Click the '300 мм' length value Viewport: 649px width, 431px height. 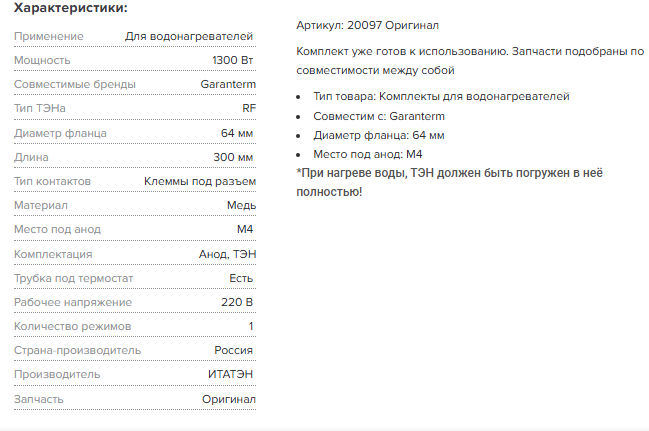click(233, 157)
